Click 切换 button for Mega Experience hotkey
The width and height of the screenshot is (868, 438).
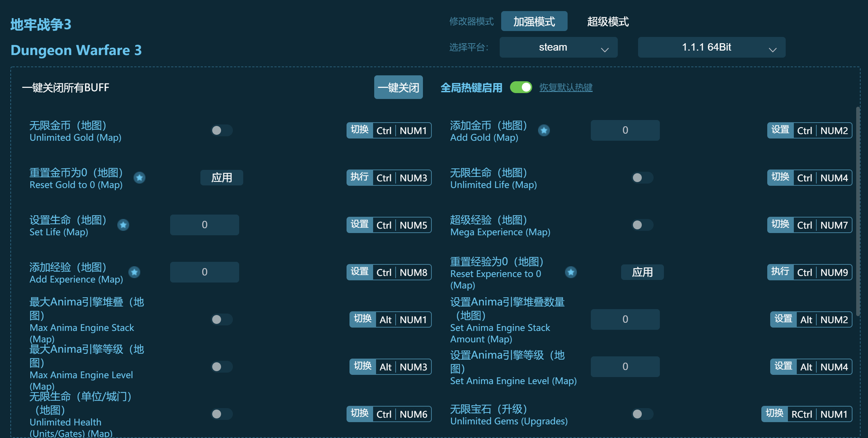(781, 225)
